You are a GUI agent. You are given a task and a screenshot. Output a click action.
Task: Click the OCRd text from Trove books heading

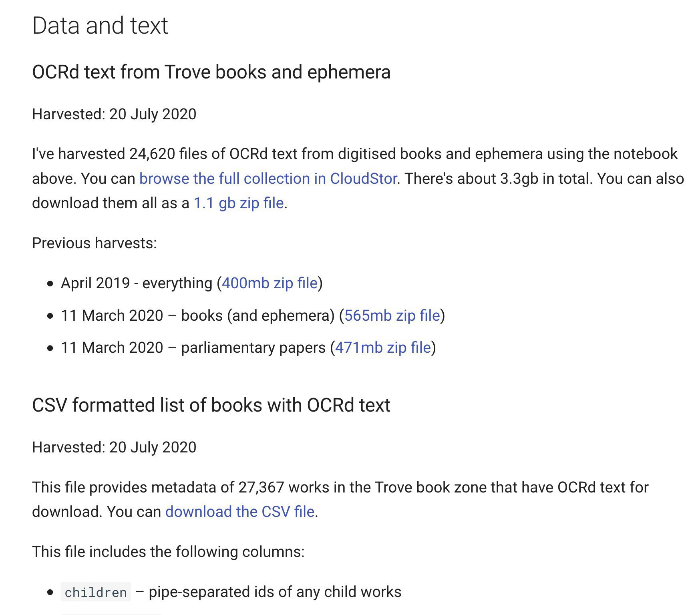click(211, 72)
